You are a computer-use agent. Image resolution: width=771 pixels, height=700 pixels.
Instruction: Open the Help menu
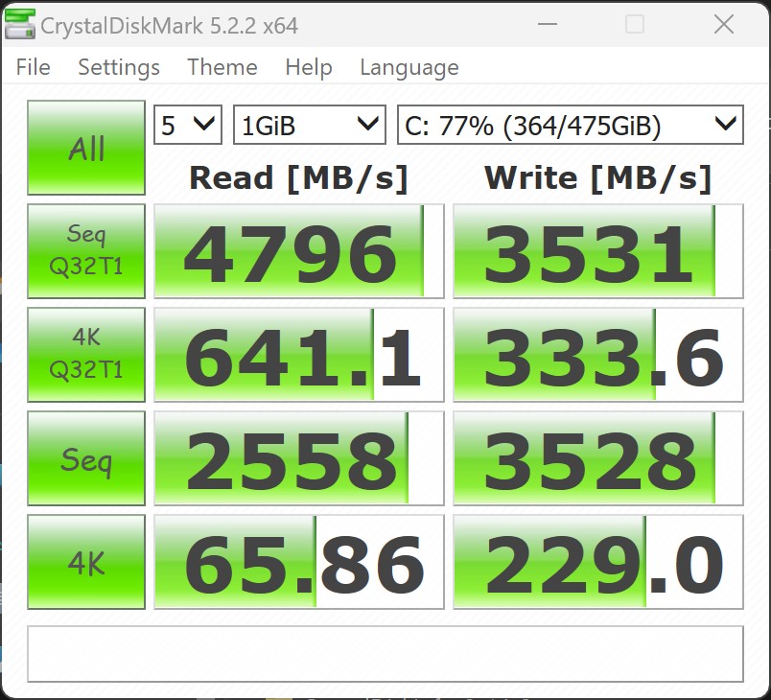coord(309,67)
